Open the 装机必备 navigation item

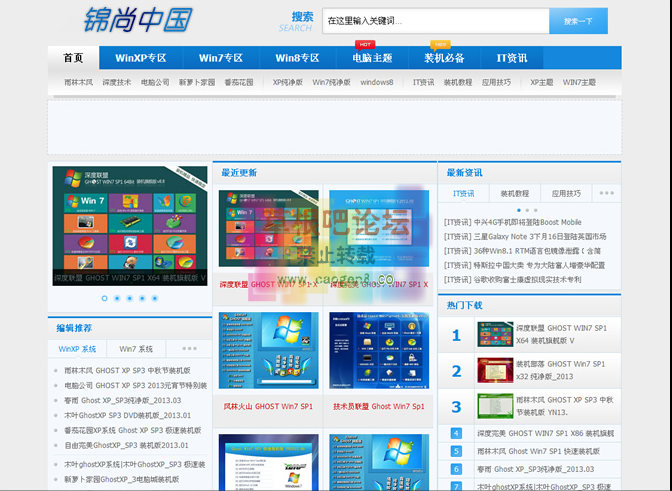click(x=444, y=58)
